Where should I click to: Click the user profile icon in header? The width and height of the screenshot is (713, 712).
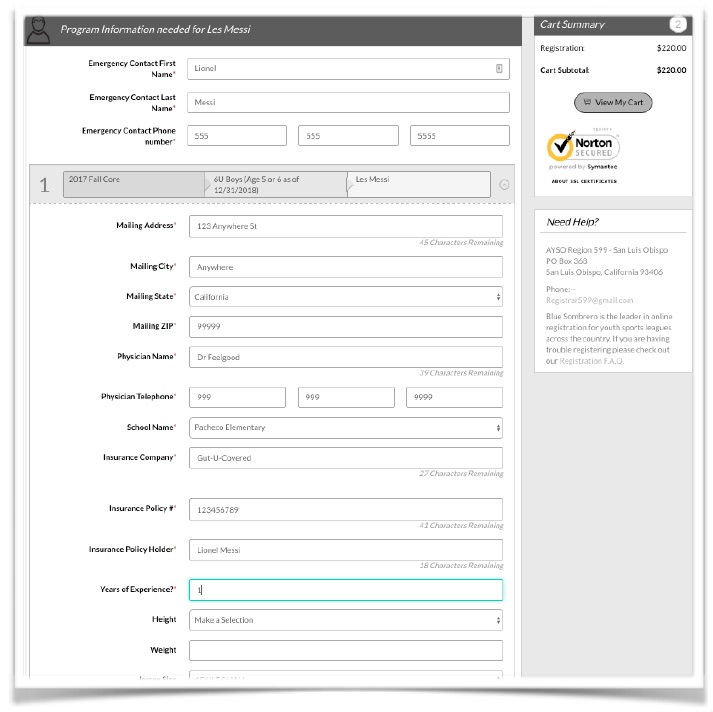click(x=38, y=30)
